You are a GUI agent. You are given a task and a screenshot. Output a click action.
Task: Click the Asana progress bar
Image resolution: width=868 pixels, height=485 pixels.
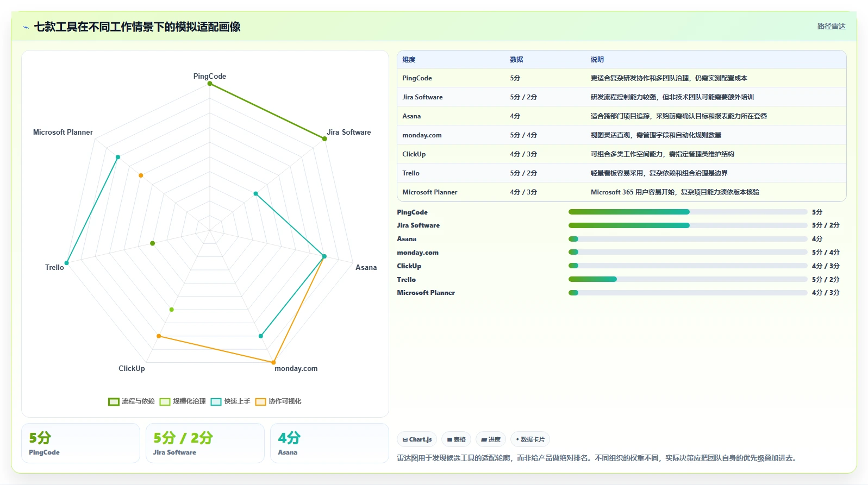pyautogui.click(x=688, y=239)
